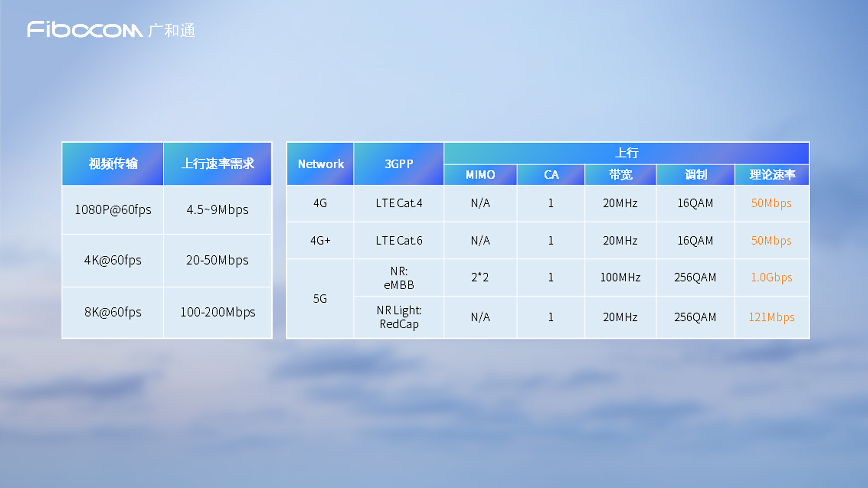The width and height of the screenshot is (868, 488).
Task: Click the 1080P@60fps cell
Action: pos(113,210)
